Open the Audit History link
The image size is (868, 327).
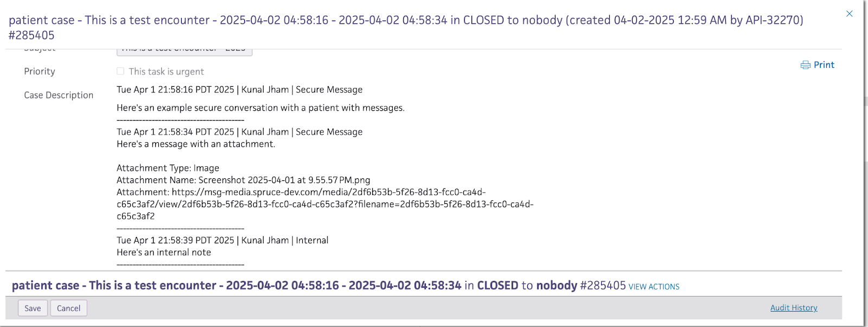(x=794, y=307)
